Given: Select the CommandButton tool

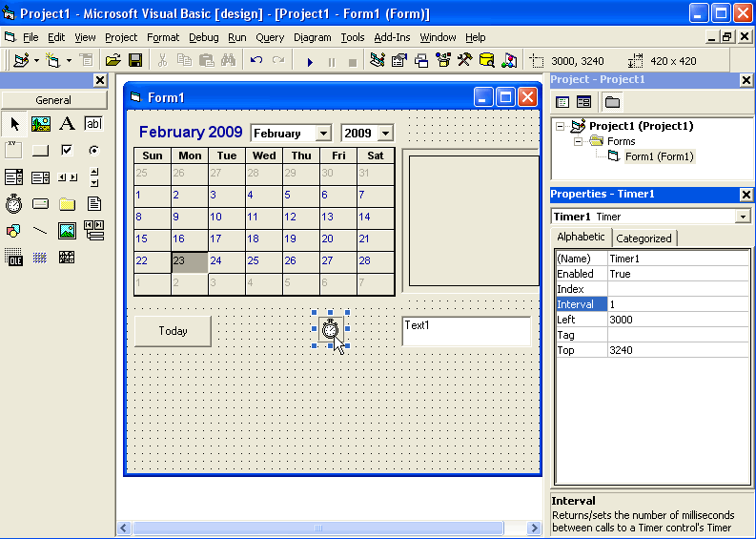Looking at the screenshot, I should coord(41,151).
